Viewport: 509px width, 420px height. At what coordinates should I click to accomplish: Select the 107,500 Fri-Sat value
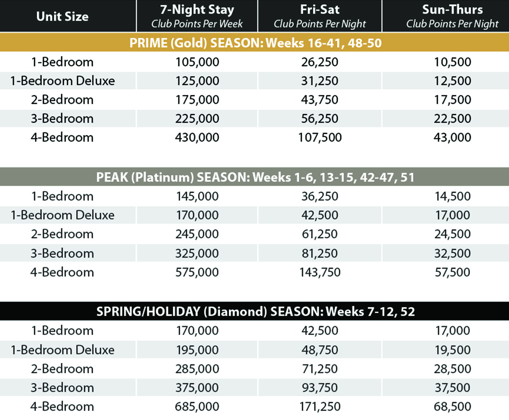pos(320,137)
